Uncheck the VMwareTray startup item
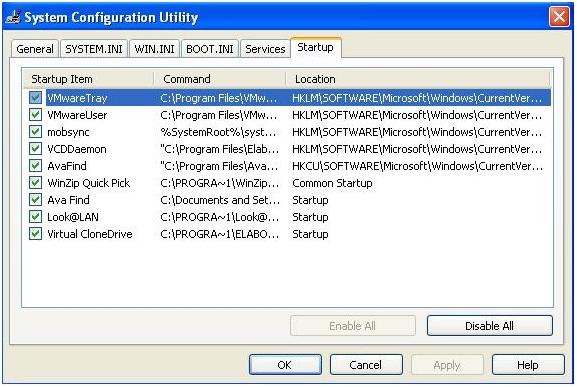The image size is (577, 387). pyautogui.click(x=35, y=97)
